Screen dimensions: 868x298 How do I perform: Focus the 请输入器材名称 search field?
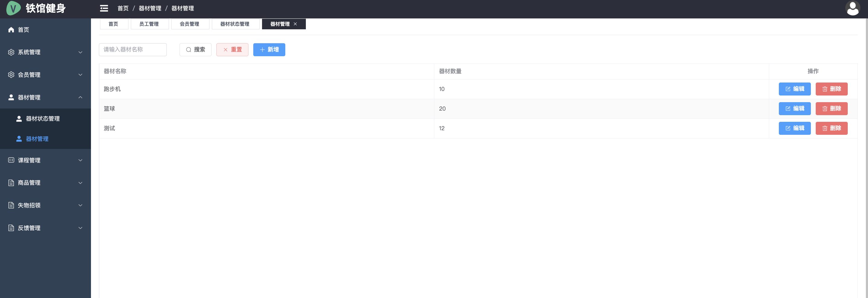click(133, 50)
